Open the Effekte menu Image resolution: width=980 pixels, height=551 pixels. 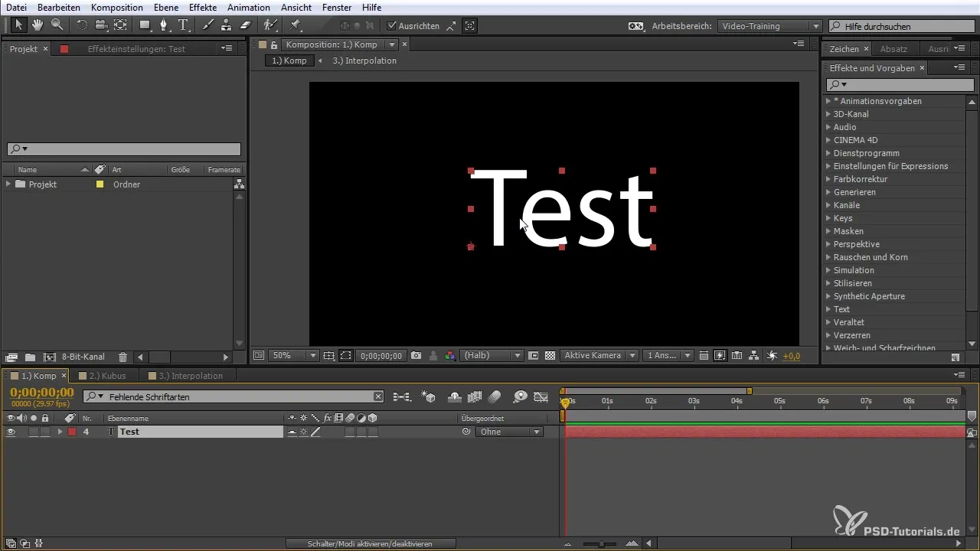(204, 7)
